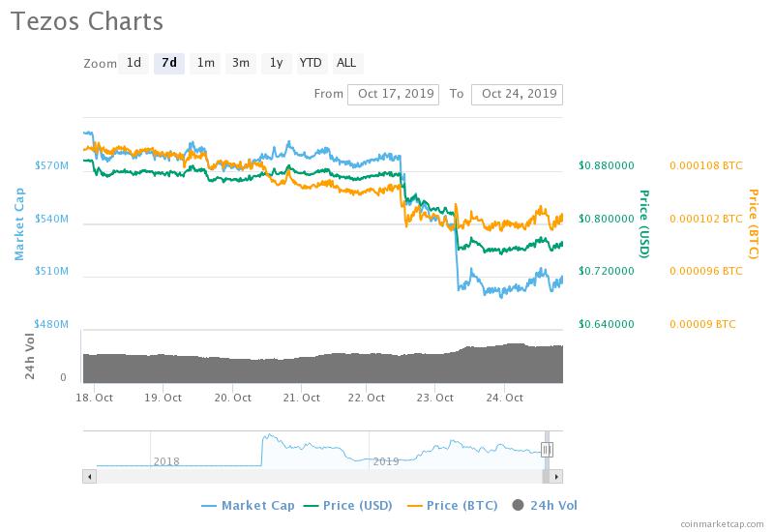The width and height of the screenshot is (774, 532).
Task: Select the ALL zoom range
Action: (347, 63)
